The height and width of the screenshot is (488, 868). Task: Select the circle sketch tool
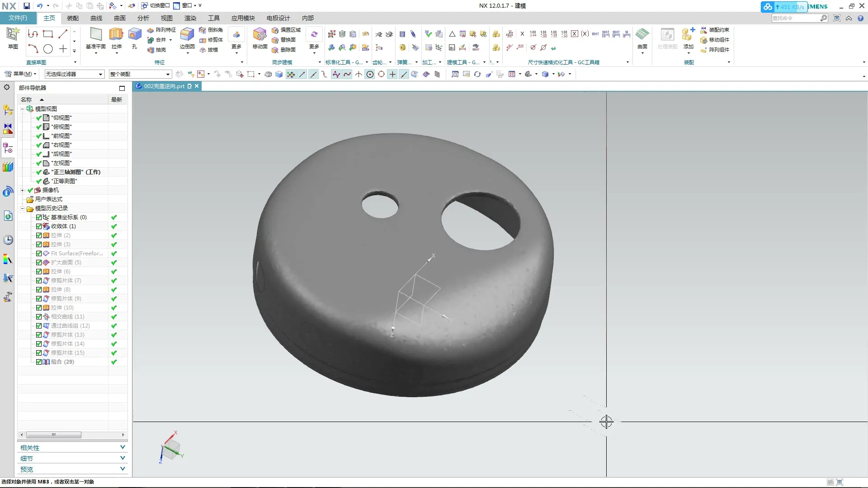tap(48, 49)
